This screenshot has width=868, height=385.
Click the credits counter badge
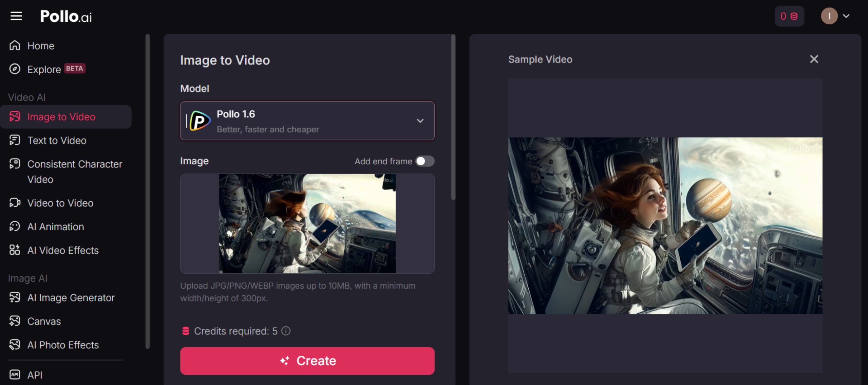[789, 16]
